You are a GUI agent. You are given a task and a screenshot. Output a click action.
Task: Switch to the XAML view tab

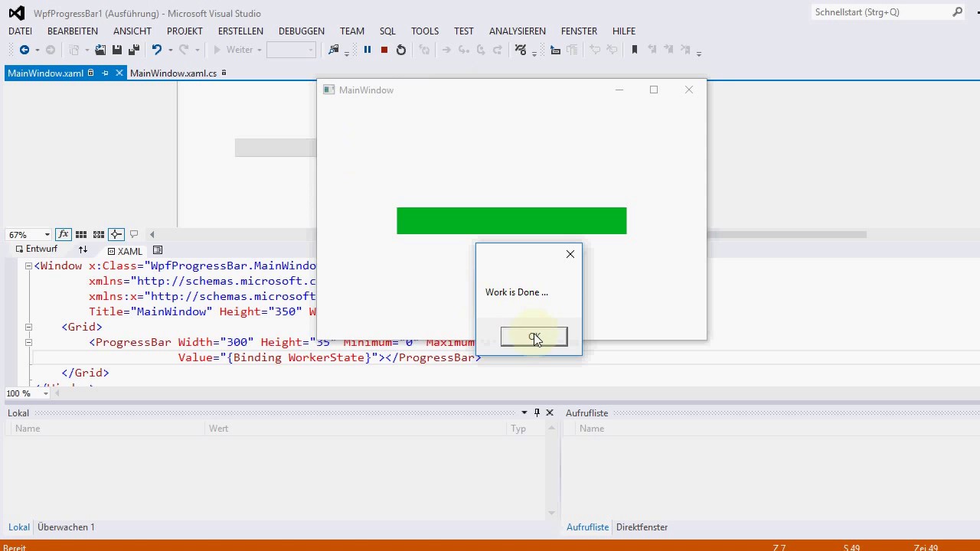pyautogui.click(x=125, y=251)
